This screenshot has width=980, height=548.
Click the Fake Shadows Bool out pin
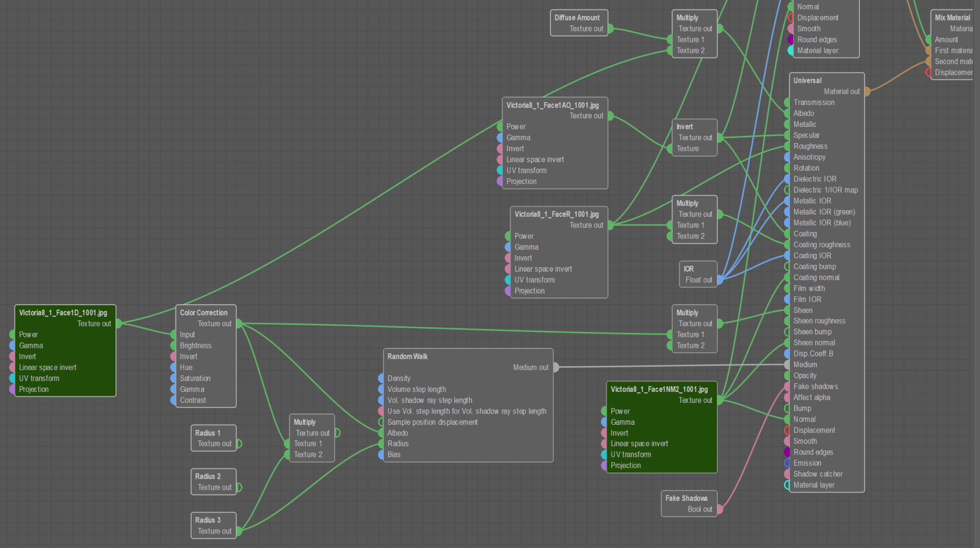pos(720,509)
